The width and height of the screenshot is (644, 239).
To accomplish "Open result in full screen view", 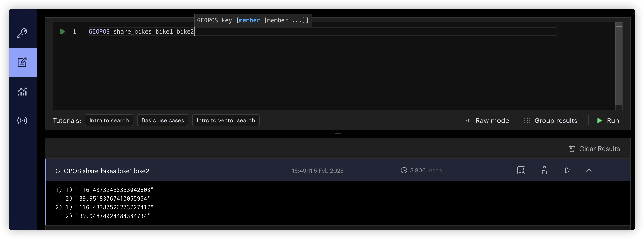I will 521,171.
